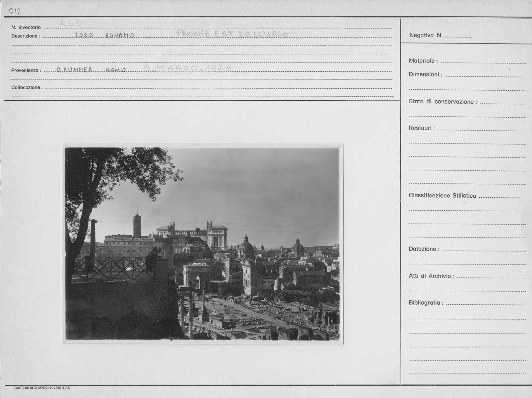Select the 'Bibliografia :' label

point(426,303)
